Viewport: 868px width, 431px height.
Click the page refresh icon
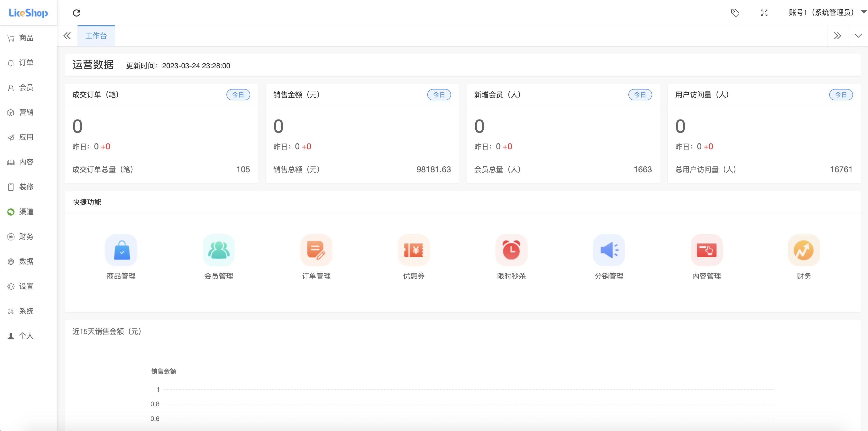click(x=77, y=13)
